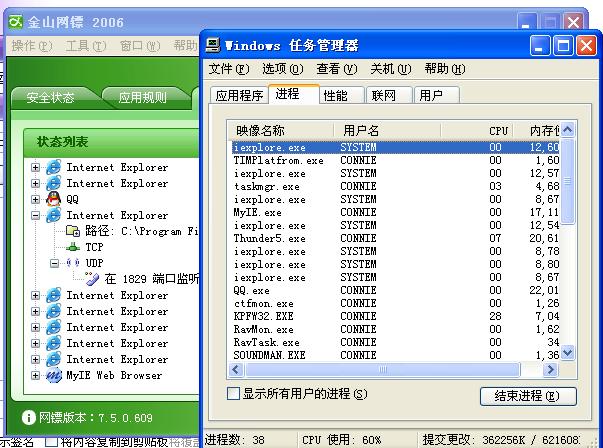Click the horizontal scroll right arrow
The image size is (603, 448).
pyautogui.click(x=551, y=370)
